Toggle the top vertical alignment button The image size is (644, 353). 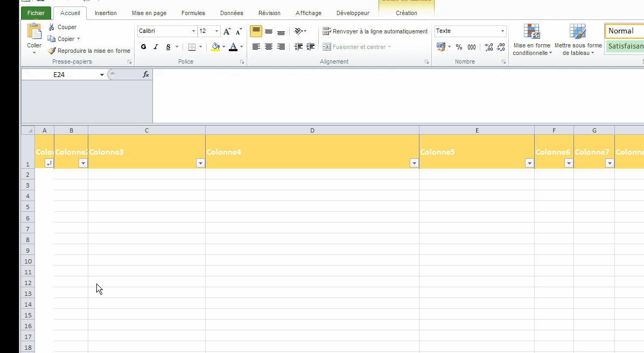pos(256,31)
